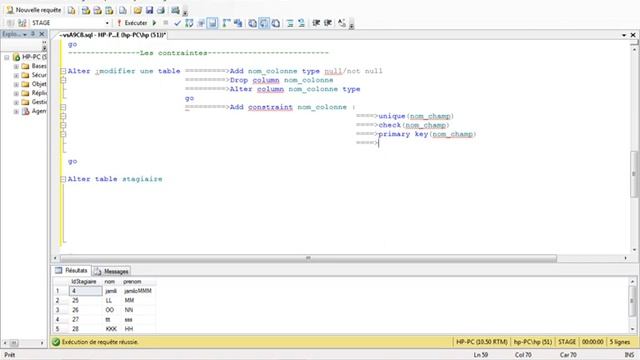This screenshot has height=360, width=640.
Task: Collapse the 'Add constraint' outline block
Action: [x=63, y=107]
